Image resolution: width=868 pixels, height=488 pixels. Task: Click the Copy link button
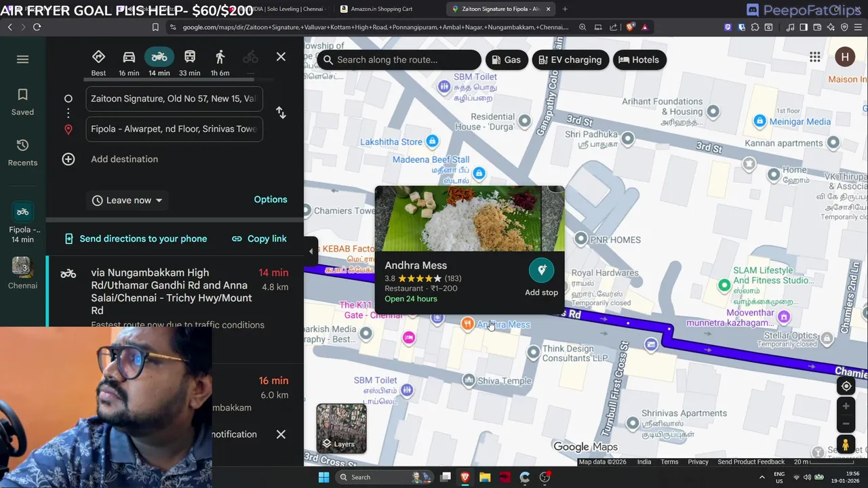click(259, 239)
